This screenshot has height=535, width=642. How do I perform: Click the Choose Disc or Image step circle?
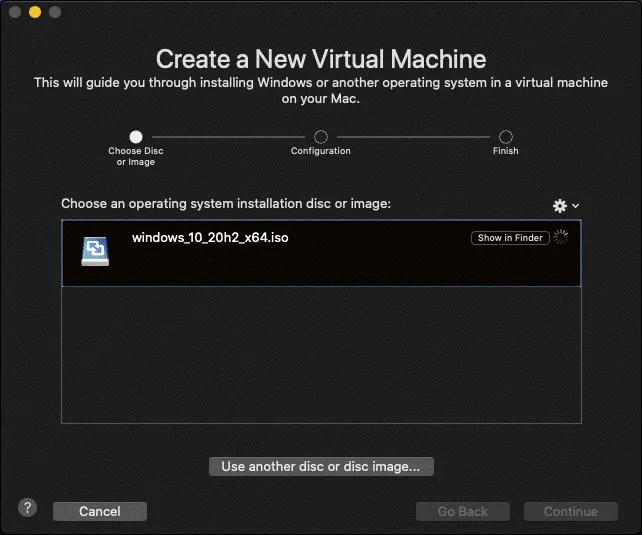136,137
